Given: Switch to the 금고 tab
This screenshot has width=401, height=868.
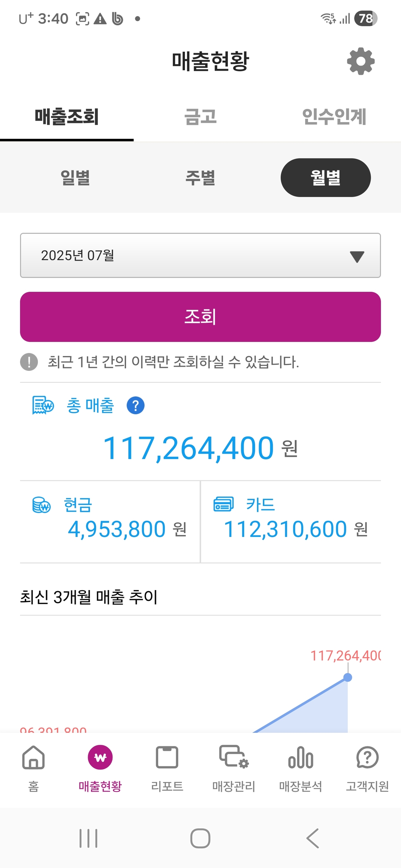Looking at the screenshot, I should click(200, 117).
